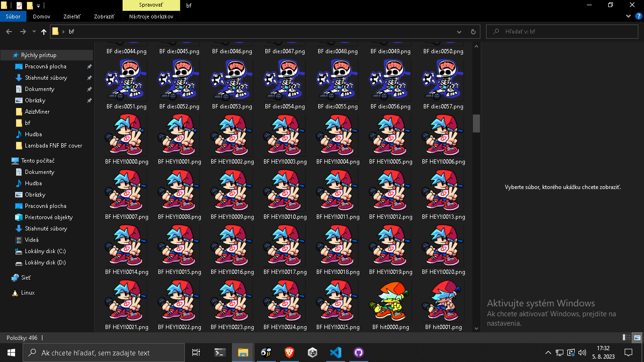Click scrollbar up arrow of file list
Image resolution: width=644 pixels, height=362 pixels.
pos(476,47)
